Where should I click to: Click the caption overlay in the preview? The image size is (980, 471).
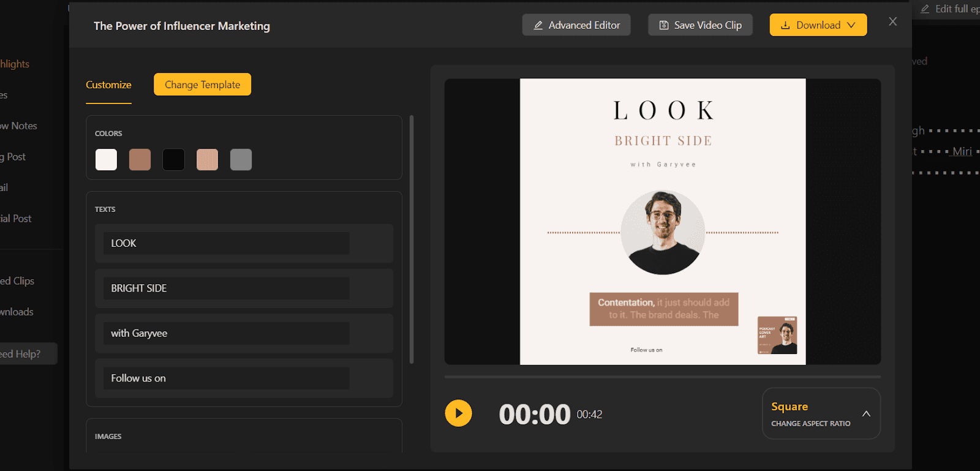click(664, 309)
